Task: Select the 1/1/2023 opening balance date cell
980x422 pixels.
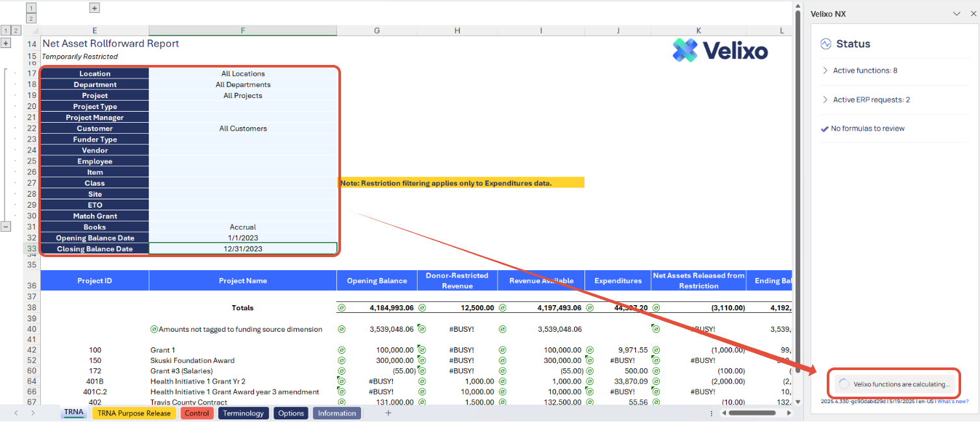Action: pyautogui.click(x=243, y=238)
